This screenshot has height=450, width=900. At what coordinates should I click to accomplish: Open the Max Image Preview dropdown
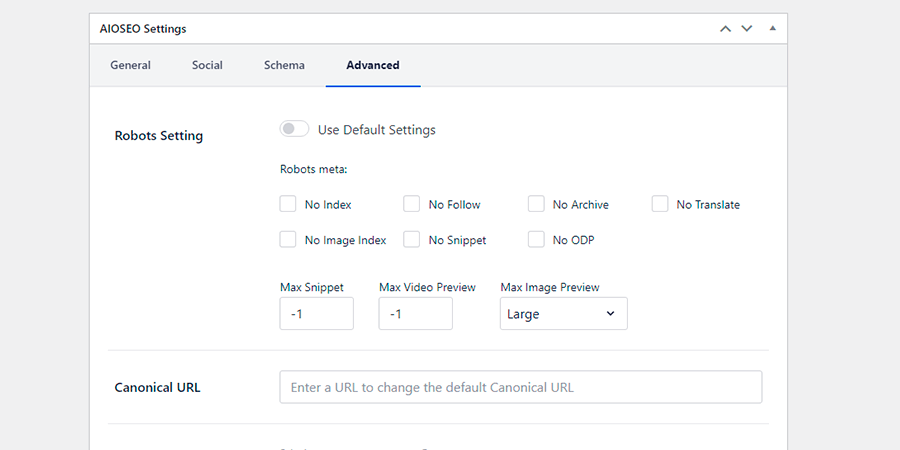pyautogui.click(x=563, y=314)
